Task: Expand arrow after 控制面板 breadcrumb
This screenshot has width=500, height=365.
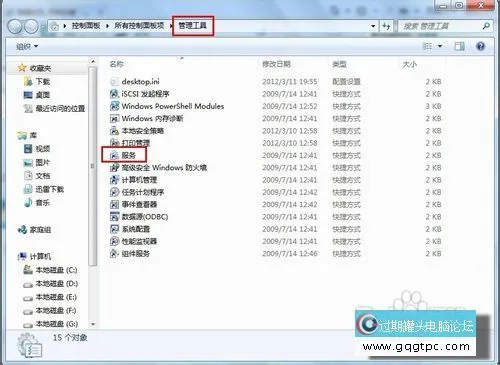Action: pyautogui.click(x=107, y=26)
